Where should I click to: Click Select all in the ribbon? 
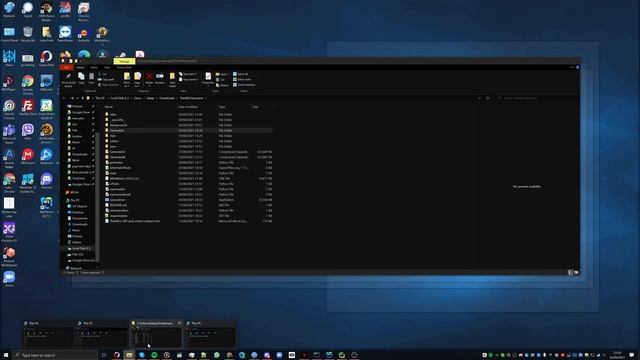click(x=240, y=74)
